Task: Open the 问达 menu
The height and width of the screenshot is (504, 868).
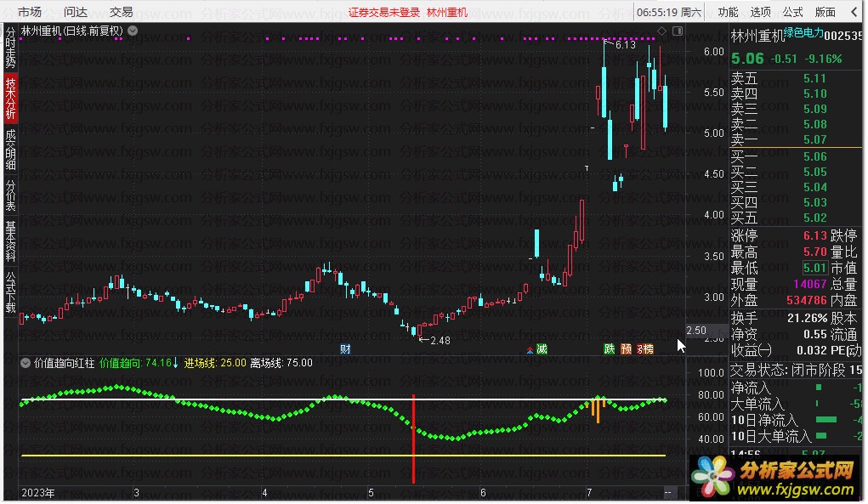Action: pyautogui.click(x=76, y=12)
